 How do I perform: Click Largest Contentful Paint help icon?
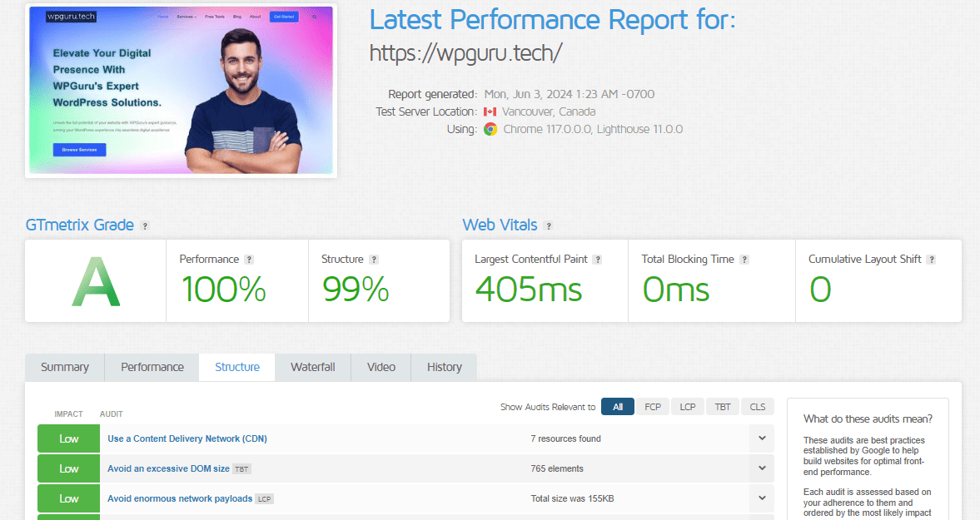598,260
